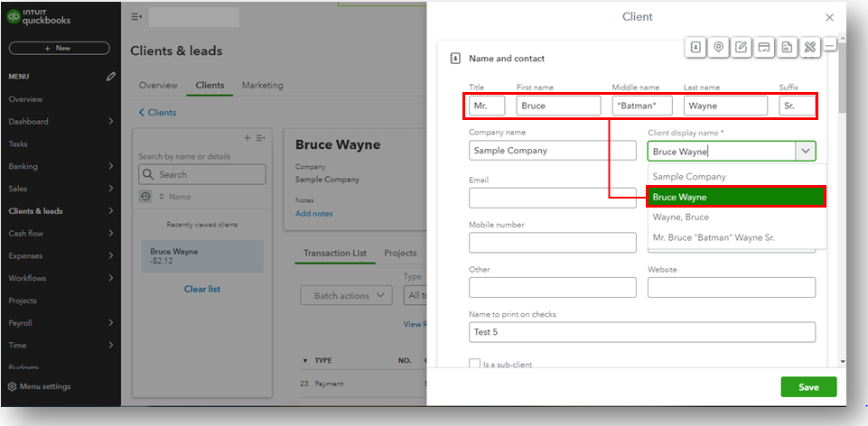Click the Name to print on checks field

pyautogui.click(x=642, y=332)
